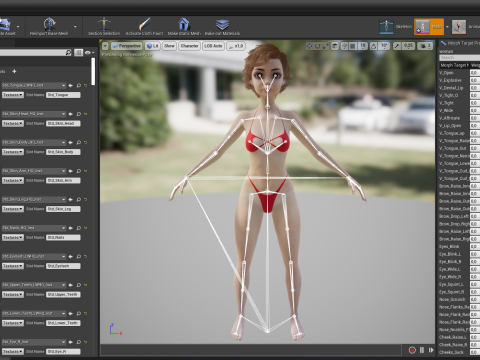Browse to Std_Skin_Arm material asset
Screen dimensions: 480x360
(x=79, y=171)
